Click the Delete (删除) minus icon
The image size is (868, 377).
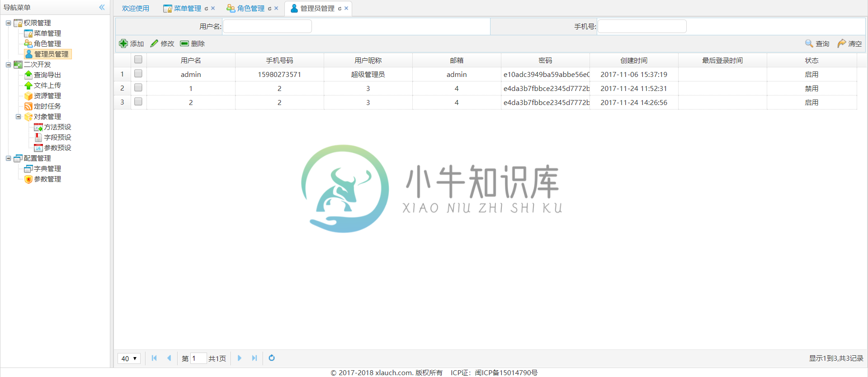[184, 43]
